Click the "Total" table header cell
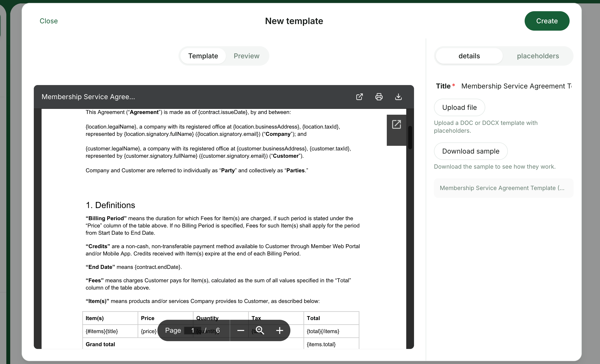 point(331,318)
